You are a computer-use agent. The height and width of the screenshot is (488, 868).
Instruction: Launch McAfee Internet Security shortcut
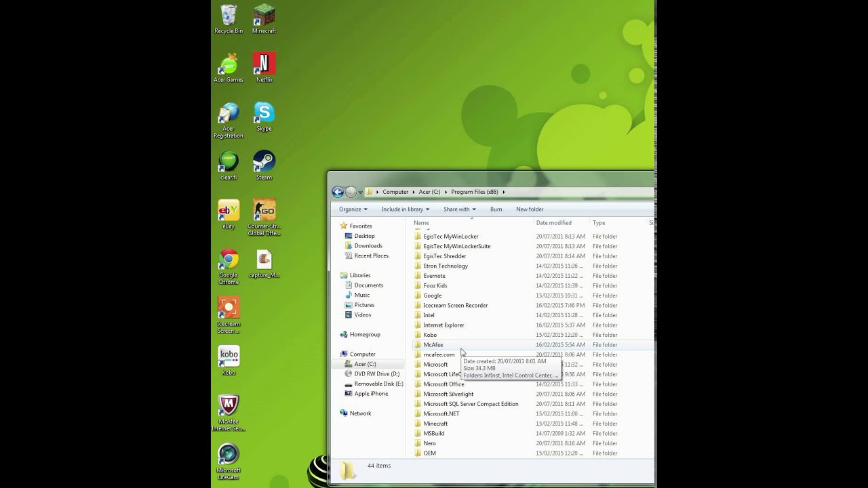coord(229,413)
